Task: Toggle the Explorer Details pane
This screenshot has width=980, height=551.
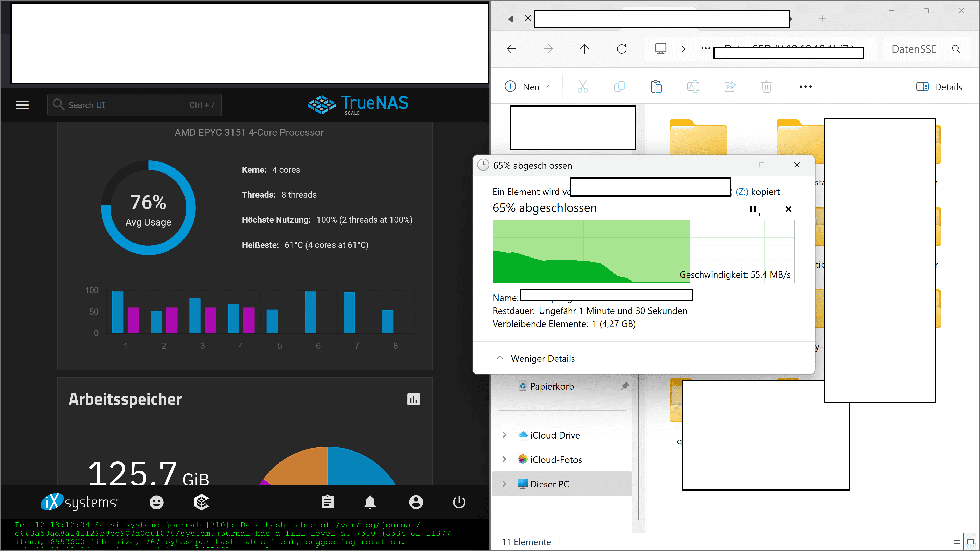Action: [939, 87]
